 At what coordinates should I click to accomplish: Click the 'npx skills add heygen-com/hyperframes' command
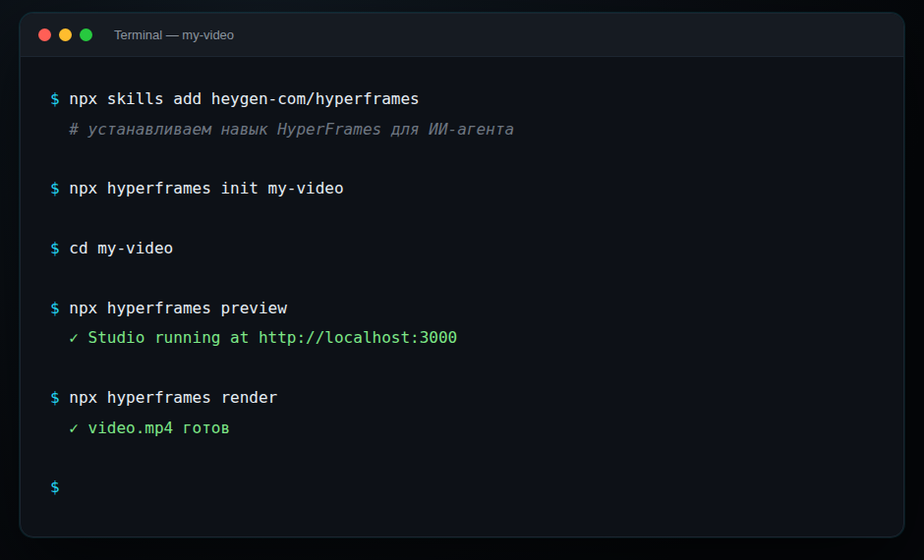244,99
